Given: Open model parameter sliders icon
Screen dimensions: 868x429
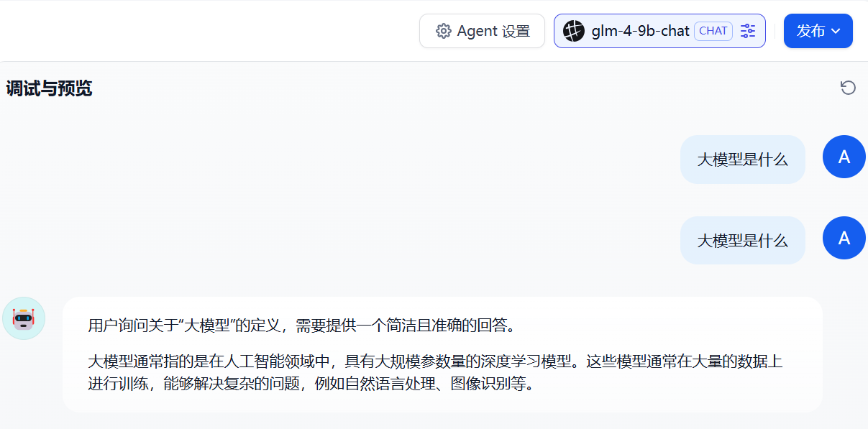Looking at the screenshot, I should click(748, 31).
